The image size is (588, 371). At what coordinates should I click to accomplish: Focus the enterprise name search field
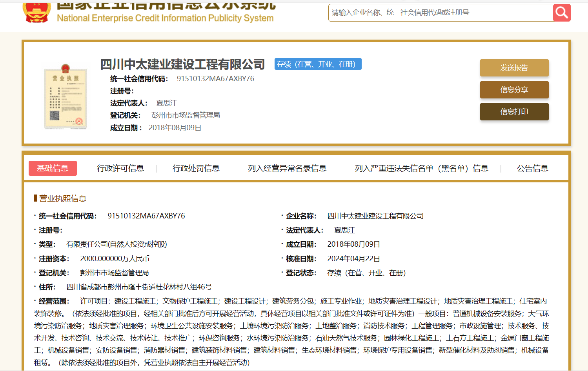(x=441, y=13)
